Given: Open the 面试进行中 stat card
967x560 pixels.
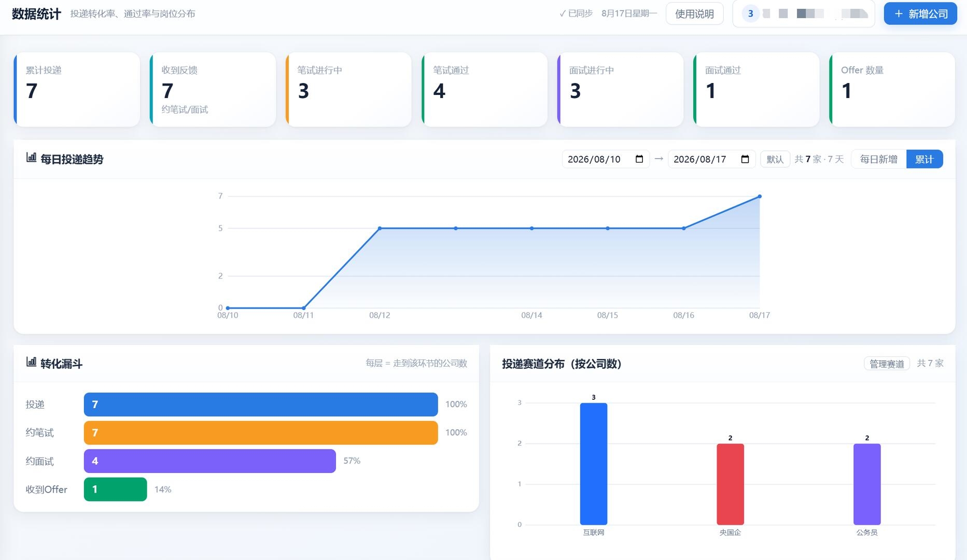Looking at the screenshot, I should tap(620, 89).
